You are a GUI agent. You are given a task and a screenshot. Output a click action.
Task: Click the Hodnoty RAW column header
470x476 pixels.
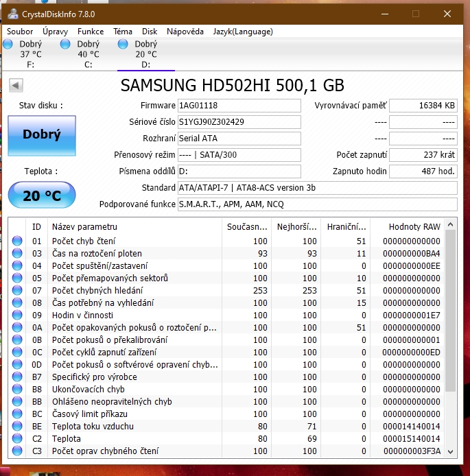point(414,226)
